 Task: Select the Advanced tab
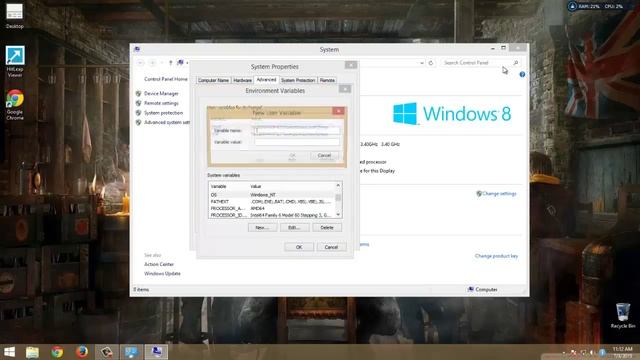pos(266,80)
